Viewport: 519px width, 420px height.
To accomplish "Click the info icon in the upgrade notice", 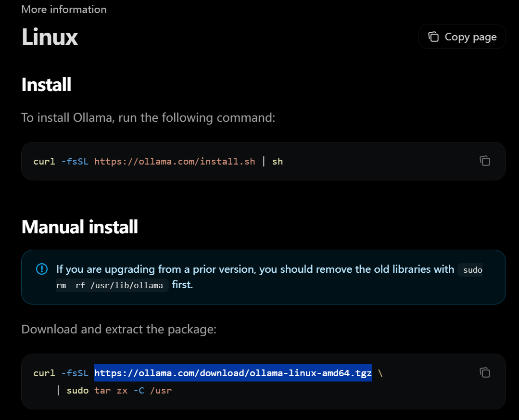I will click(42, 269).
